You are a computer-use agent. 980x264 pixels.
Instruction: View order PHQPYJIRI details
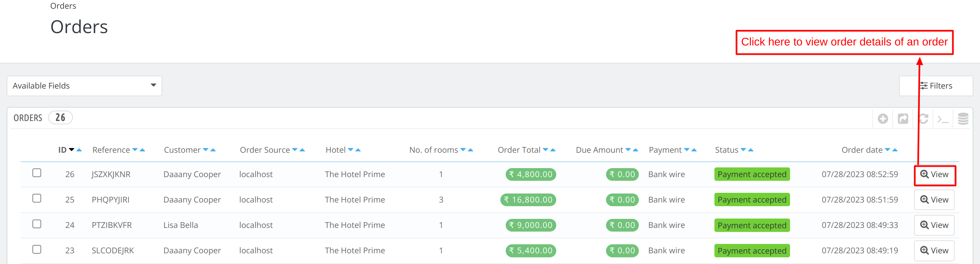[935, 200]
